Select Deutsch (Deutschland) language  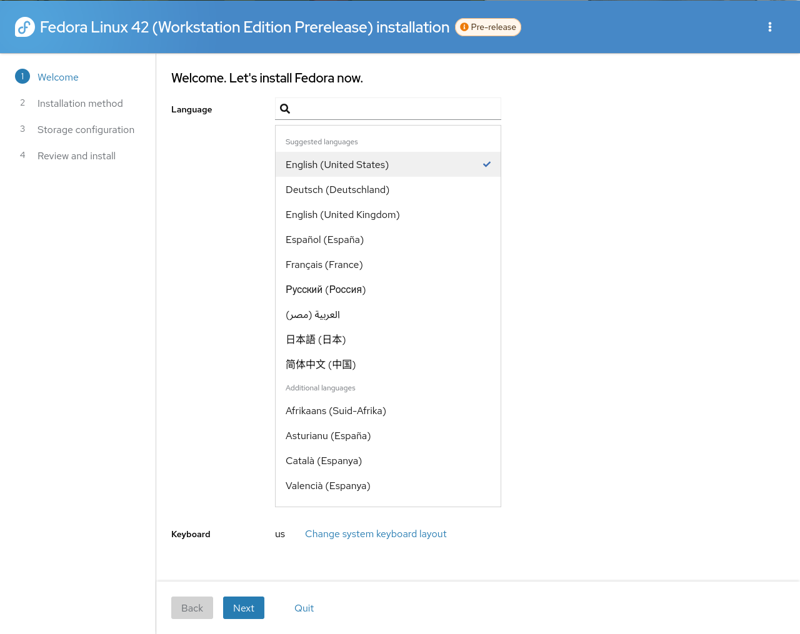coord(388,189)
